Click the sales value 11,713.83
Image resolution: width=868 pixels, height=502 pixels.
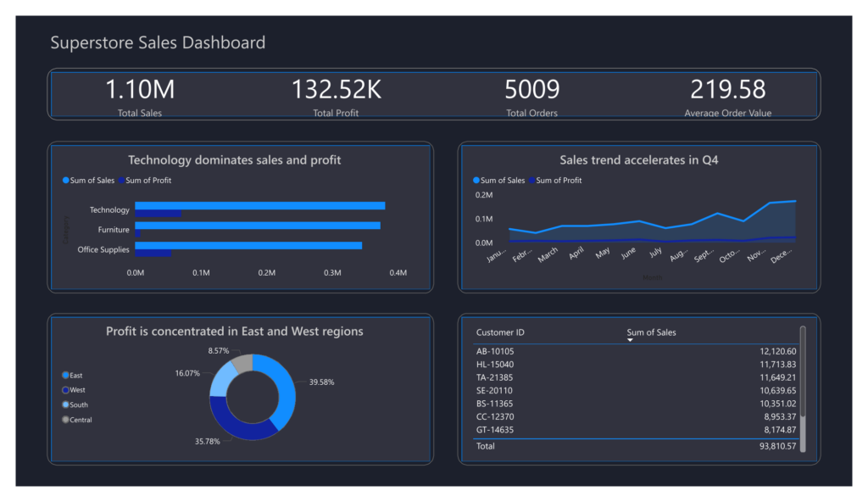coord(778,365)
